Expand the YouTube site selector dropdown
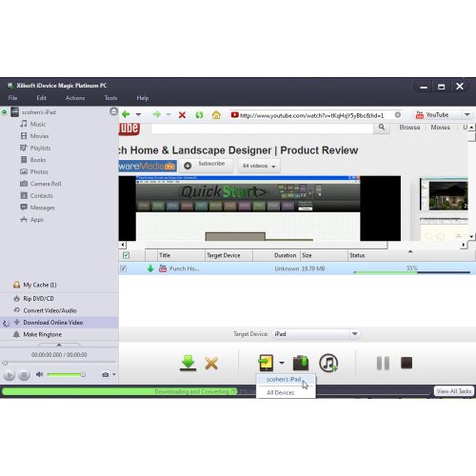The width and height of the screenshot is (476, 476). 466,115
